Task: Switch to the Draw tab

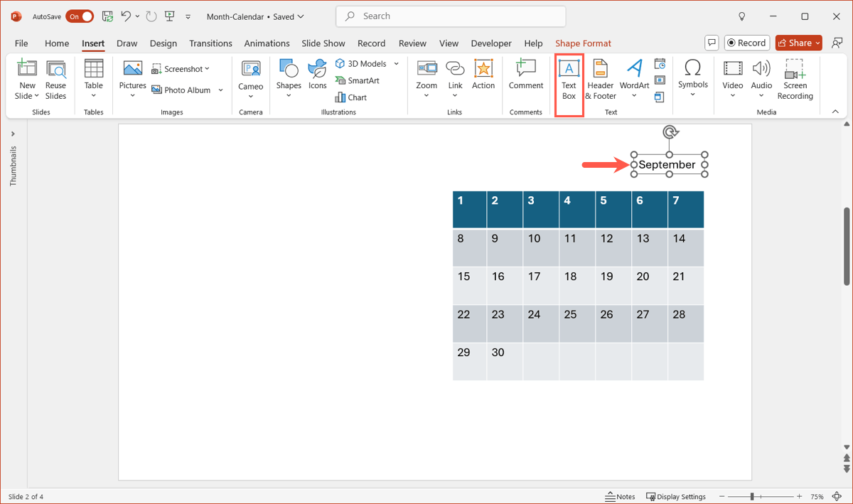Action: [x=127, y=43]
